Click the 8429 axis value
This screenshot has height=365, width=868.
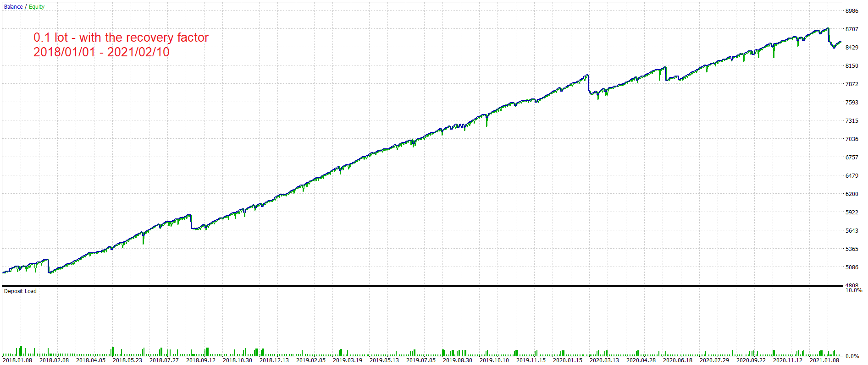(x=852, y=48)
